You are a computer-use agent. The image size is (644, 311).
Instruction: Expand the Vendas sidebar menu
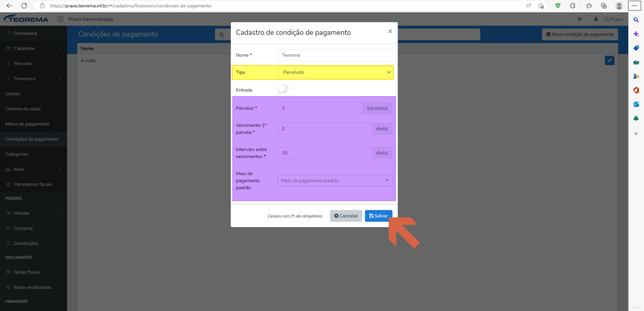pyautogui.click(x=33, y=213)
